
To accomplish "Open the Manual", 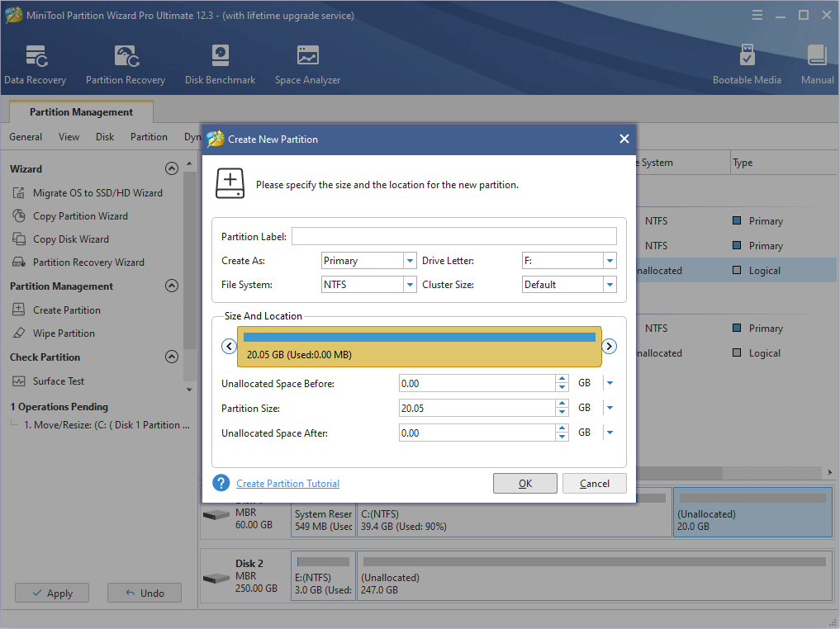I will (x=818, y=64).
